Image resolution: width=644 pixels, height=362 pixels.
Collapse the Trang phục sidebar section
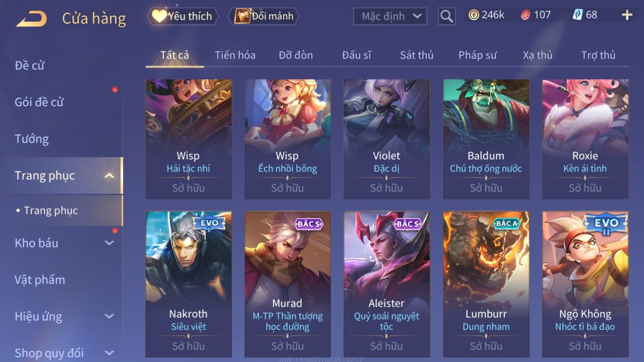(109, 175)
